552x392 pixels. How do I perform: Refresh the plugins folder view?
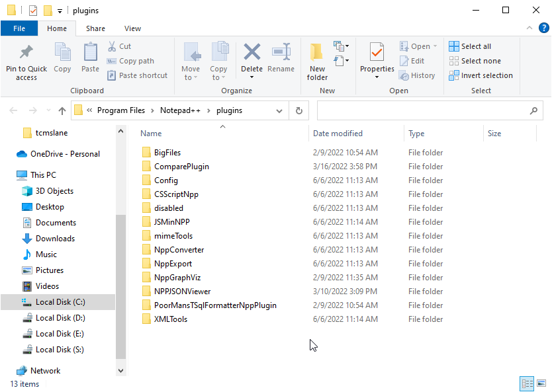tap(299, 111)
